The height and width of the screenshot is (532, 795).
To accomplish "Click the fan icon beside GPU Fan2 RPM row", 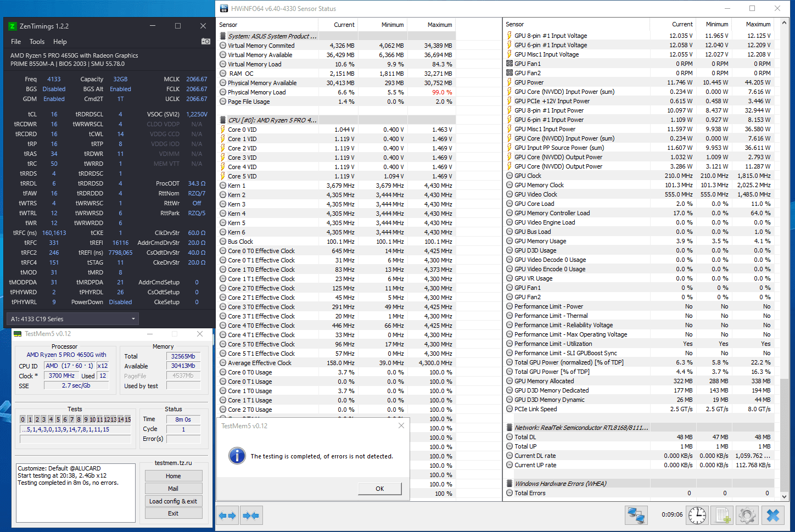I will point(510,73).
